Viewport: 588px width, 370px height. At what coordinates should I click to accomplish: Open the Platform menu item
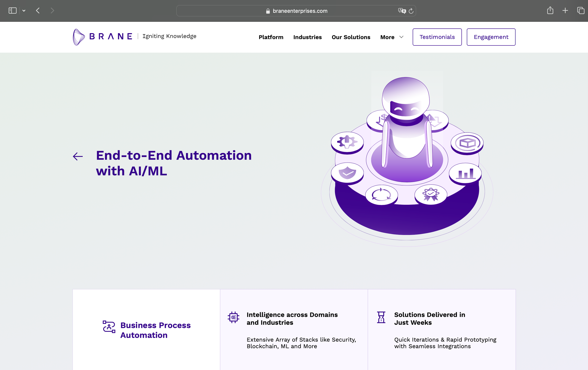pyautogui.click(x=271, y=37)
